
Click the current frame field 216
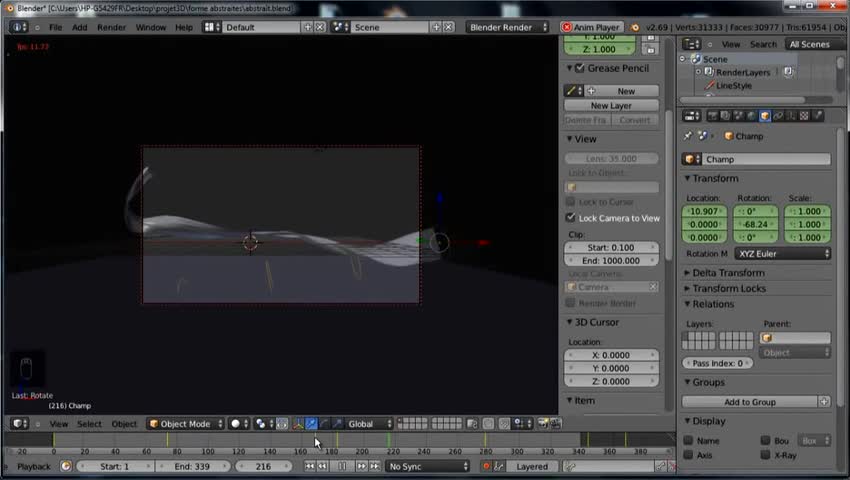pyautogui.click(x=263, y=466)
